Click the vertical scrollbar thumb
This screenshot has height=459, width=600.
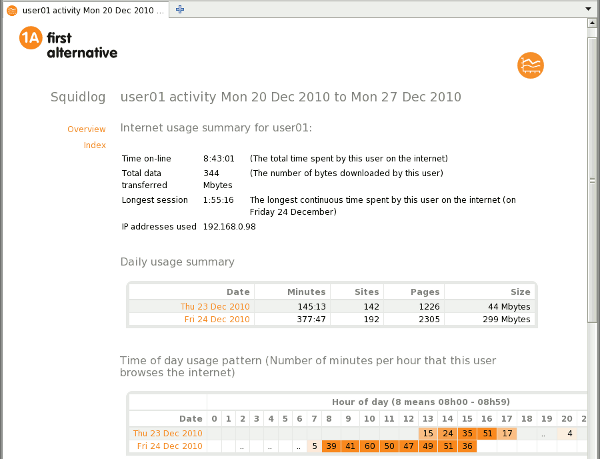tap(592, 180)
